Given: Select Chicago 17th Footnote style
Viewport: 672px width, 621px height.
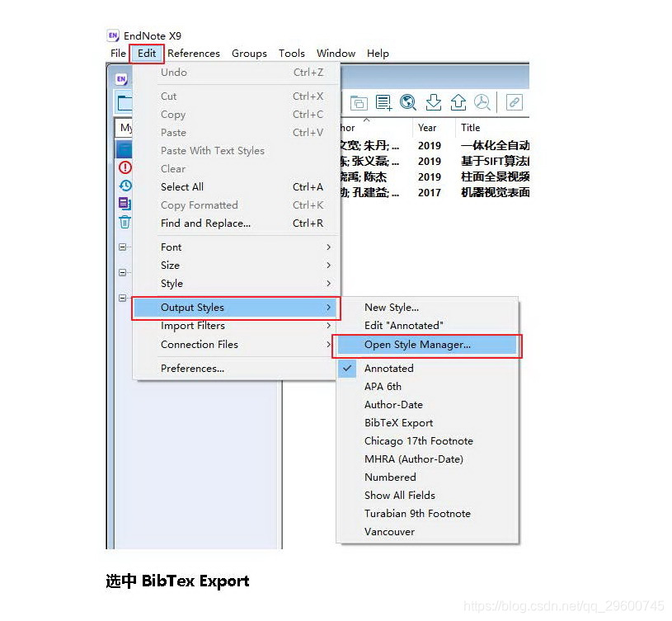Looking at the screenshot, I should (x=427, y=441).
